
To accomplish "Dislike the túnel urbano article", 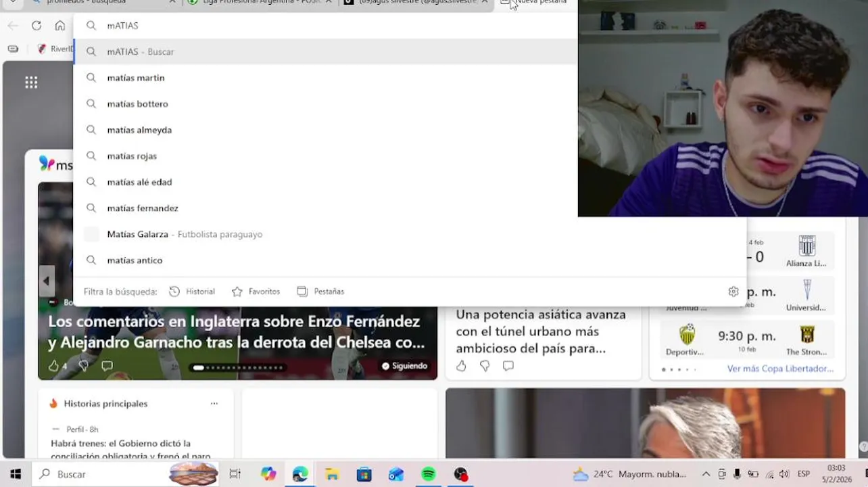I will pyautogui.click(x=485, y=366).
